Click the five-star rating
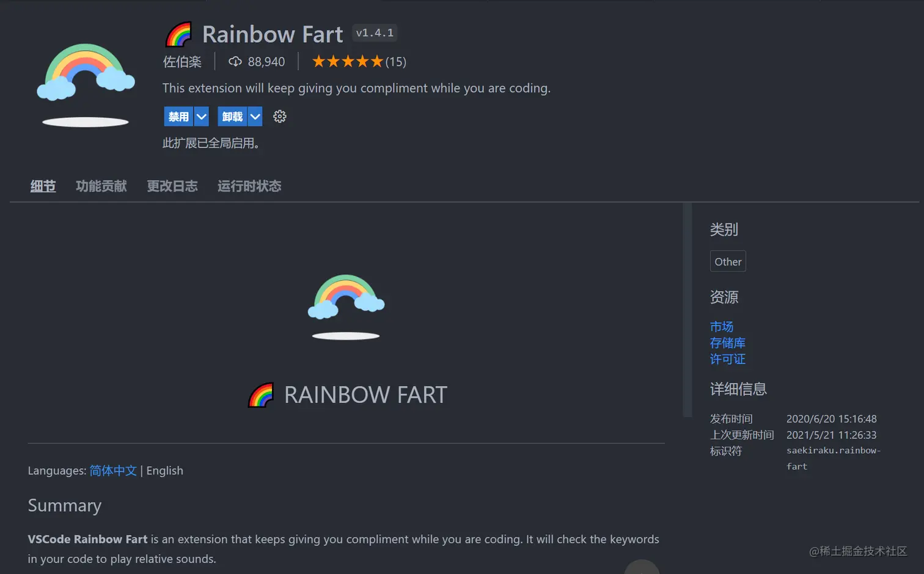924x574 pixels. click(347, 62)
